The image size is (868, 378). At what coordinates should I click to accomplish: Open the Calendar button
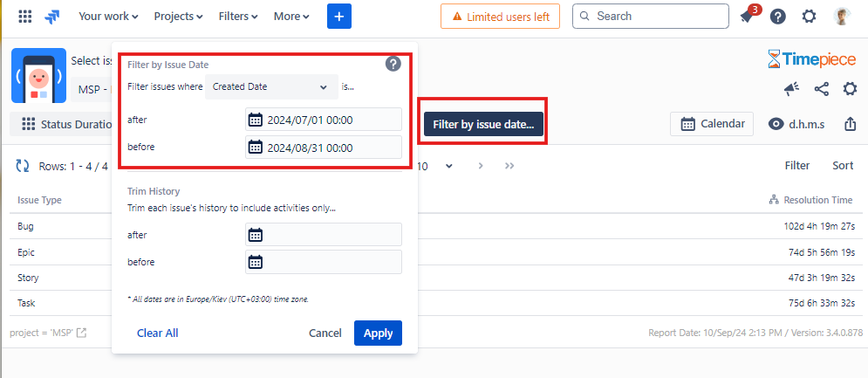tap(711, 124)
